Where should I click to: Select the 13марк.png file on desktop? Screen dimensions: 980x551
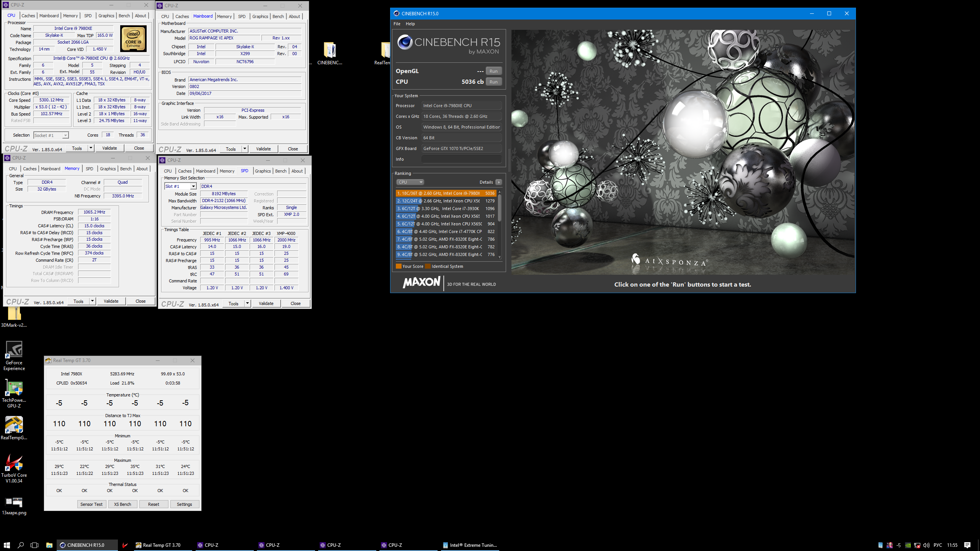click(x=14, y=506)
